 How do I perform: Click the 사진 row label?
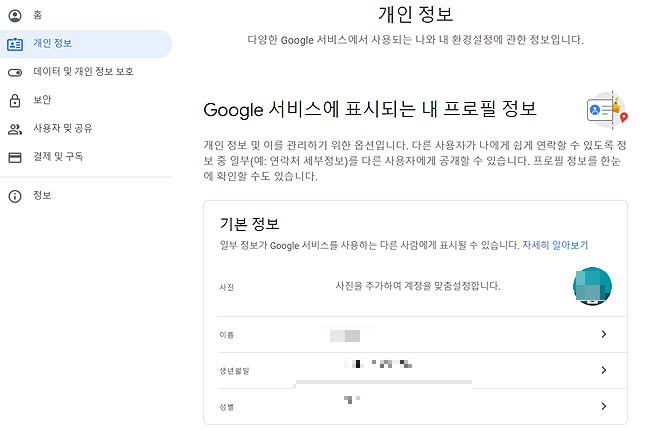coord(227,287)
